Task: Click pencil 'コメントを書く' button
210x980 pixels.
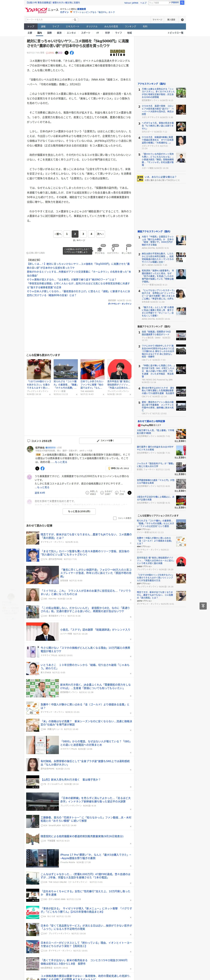Action: click(x=105, y=441)
